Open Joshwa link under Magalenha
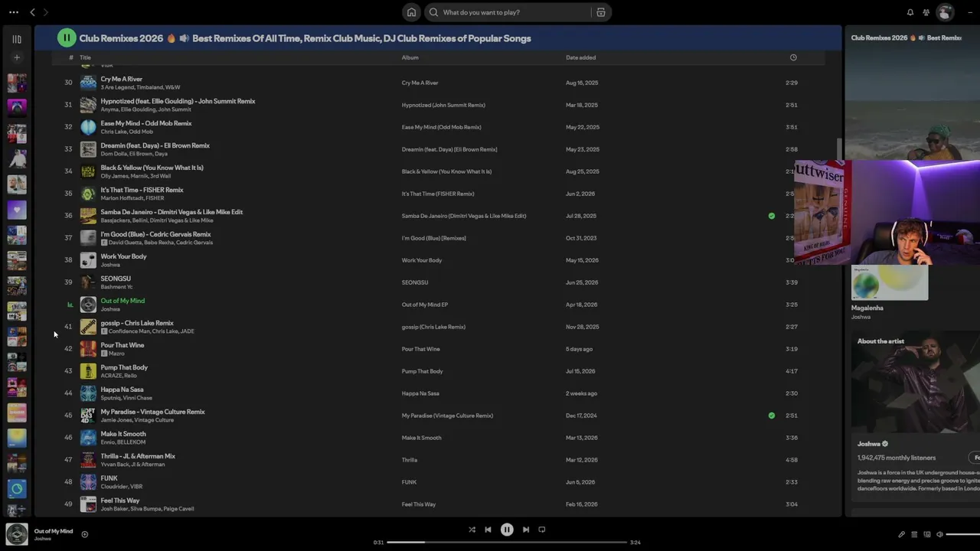The height and width of the screenshot is (551, 980). coord(861,317)
